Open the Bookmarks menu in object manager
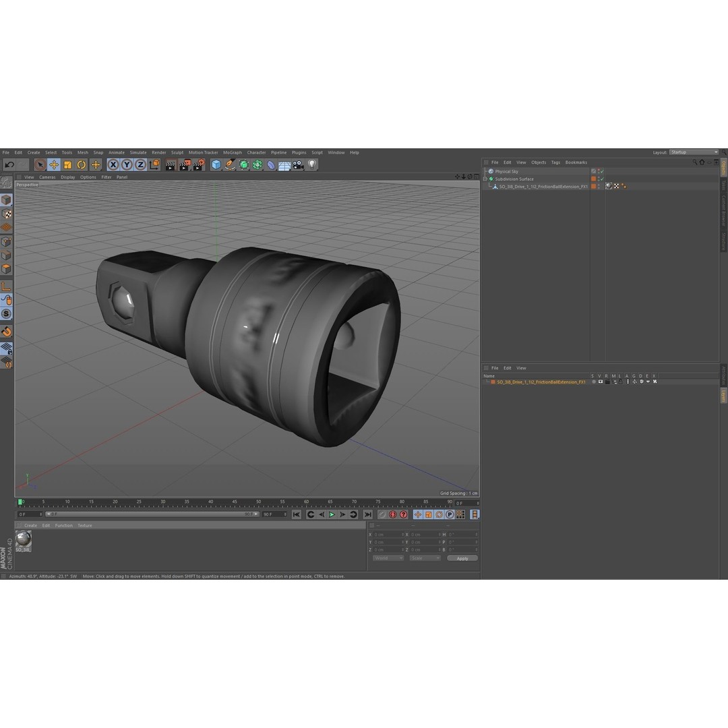The image size is (728, 728). click(x=576, y=162)
